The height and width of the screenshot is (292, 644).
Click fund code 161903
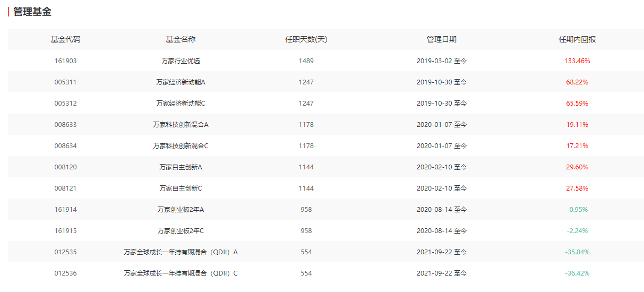click(66, 61)
